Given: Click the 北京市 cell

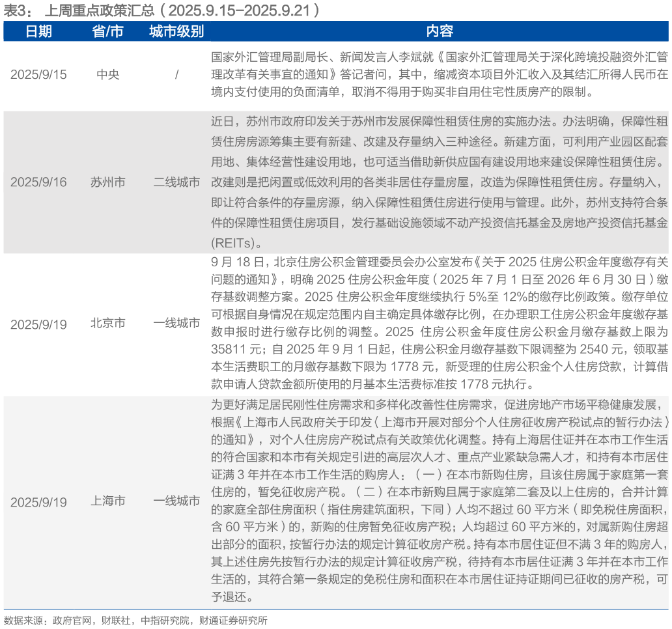Looking at the screenshot, I should coord(108,324).
